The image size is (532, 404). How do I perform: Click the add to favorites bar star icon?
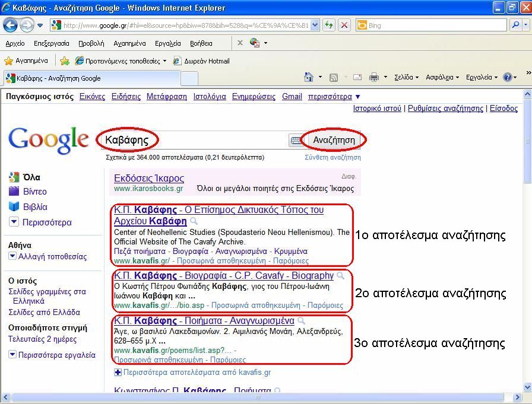point(65,61)
